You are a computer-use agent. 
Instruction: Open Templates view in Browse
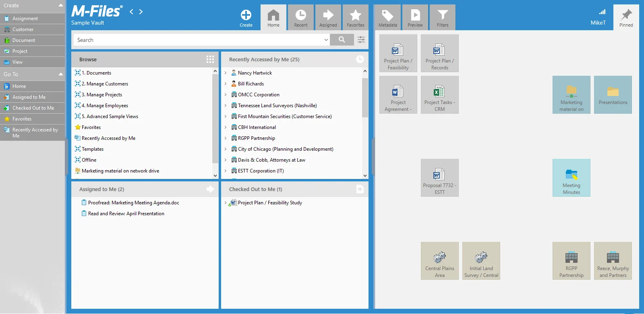[x=93, y=149]
